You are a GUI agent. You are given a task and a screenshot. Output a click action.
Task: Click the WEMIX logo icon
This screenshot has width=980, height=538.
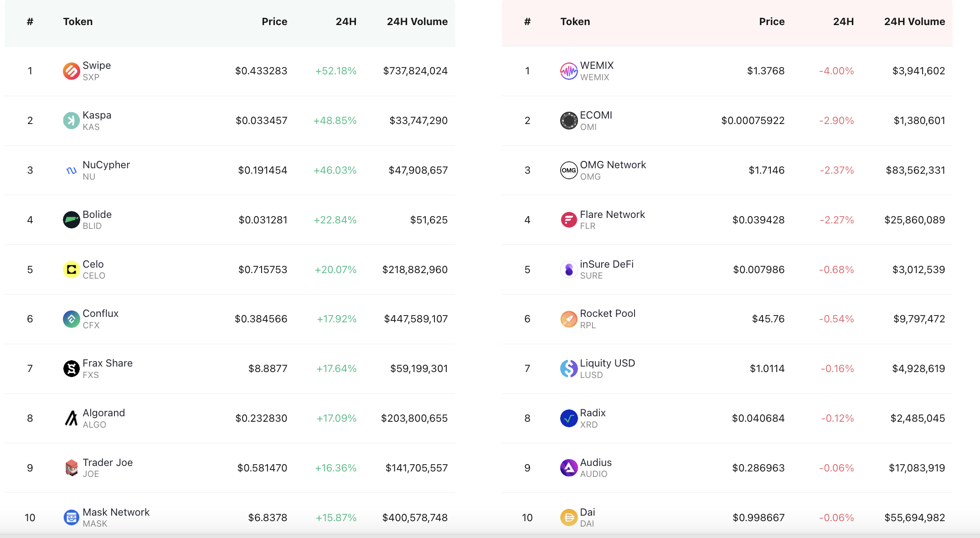click(x=568, y=71)
